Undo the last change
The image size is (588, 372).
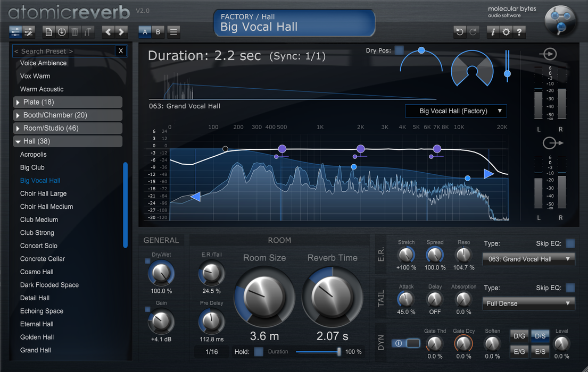(460, 32)
